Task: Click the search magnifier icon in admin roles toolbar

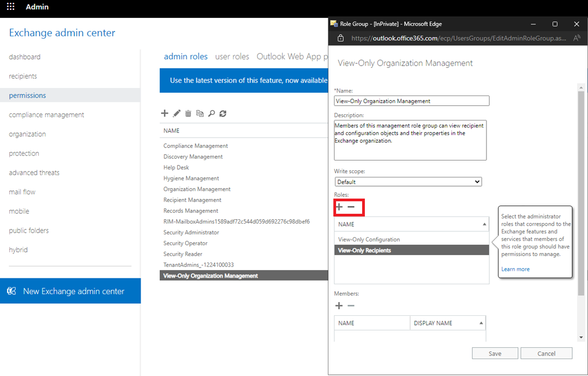Action: (x=212, y=113)
